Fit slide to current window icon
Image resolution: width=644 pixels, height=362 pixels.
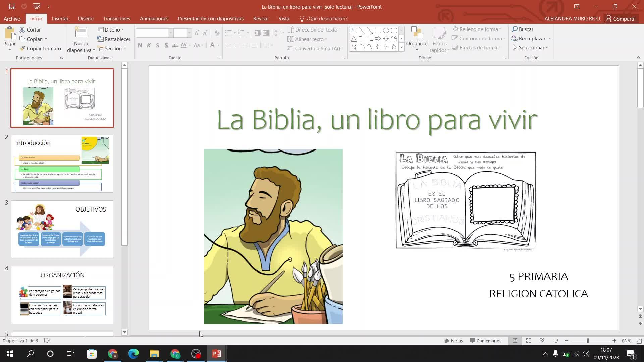pyautogui.click(x=639, y=341)
